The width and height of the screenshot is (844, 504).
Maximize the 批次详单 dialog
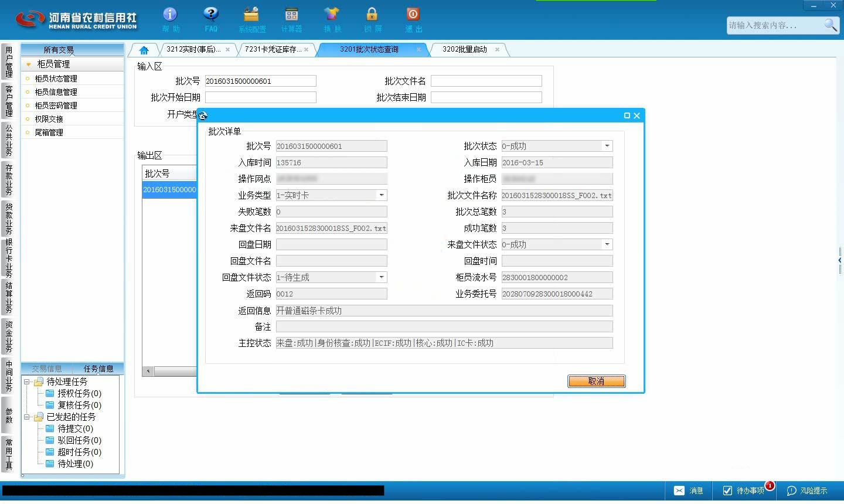627,115
